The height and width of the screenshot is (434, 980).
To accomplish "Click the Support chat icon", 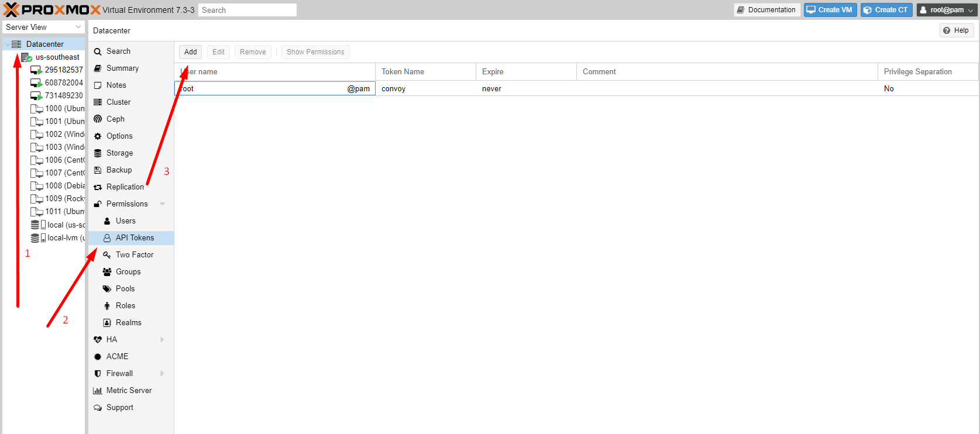I will click(x=98, y=408).
